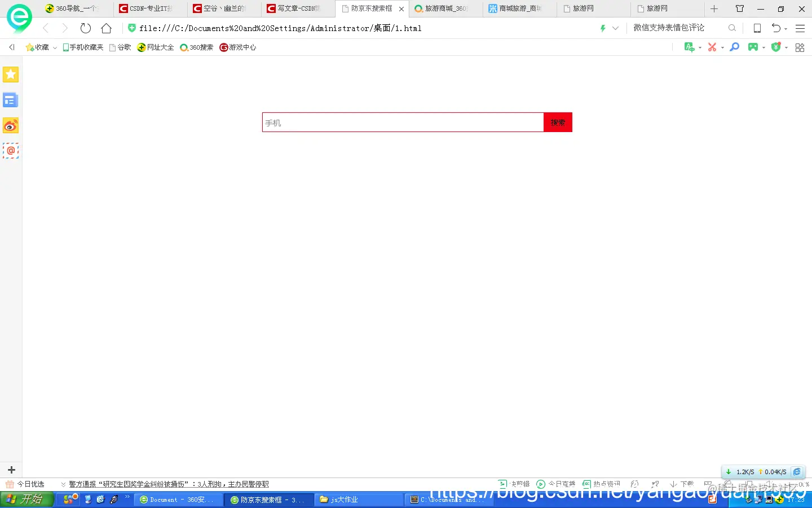Restore recently closed tab undo icon
Viewport: 812px width, 508px height.
click(x=776, y=28)
